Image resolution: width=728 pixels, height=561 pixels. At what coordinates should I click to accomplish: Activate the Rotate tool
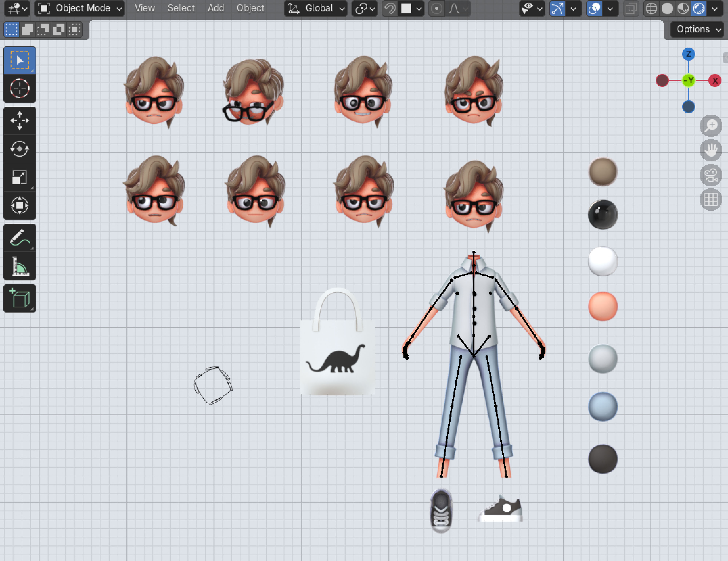click(x=19, y=149)
